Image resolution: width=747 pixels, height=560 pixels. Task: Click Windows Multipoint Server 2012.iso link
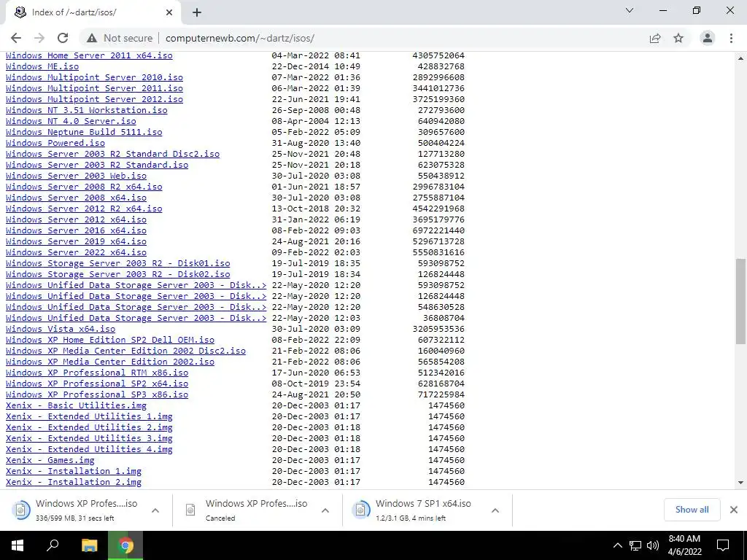[x=94, y=99]
